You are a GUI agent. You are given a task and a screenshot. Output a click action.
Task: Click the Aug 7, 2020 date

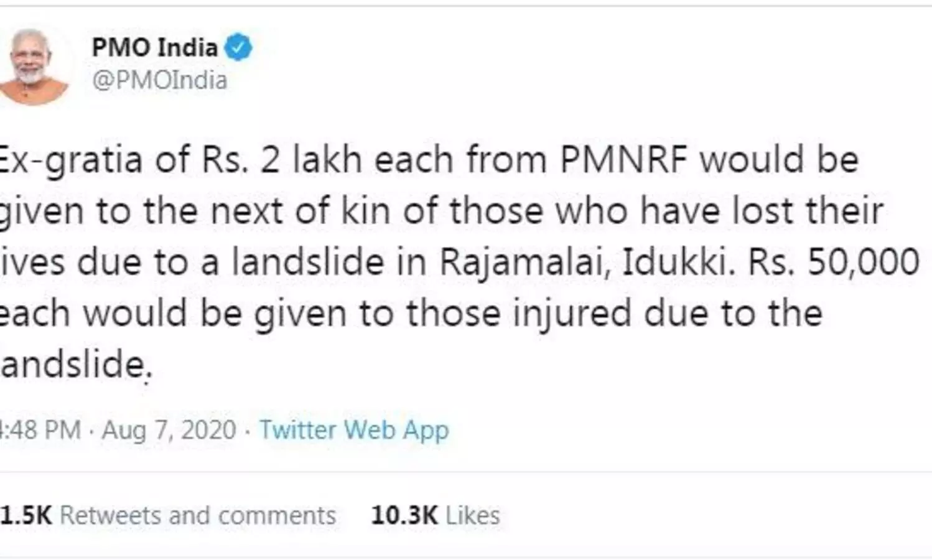[169, 430]
